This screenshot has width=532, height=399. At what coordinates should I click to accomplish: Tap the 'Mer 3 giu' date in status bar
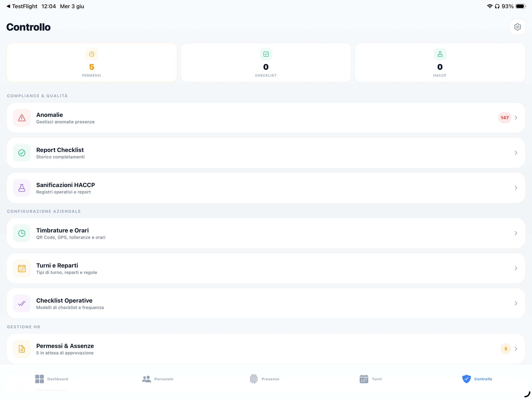coord(72,6)
